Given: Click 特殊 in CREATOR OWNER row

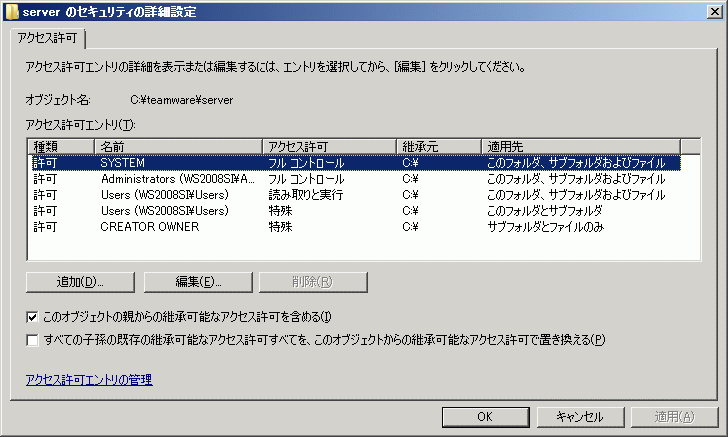Looking at the screenshot, I should pos(280,227).
